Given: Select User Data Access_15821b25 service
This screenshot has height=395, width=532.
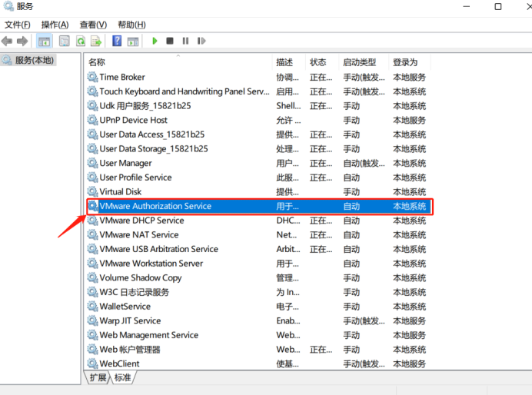Looking at the screenshot, I should [x=259, y=134].
